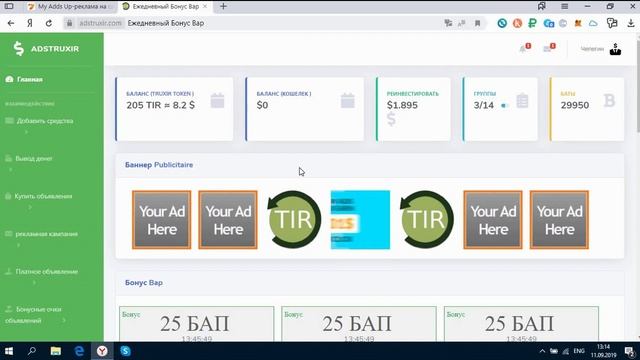
Task: Open the Главная sidebar item
Action: (24, 79)
